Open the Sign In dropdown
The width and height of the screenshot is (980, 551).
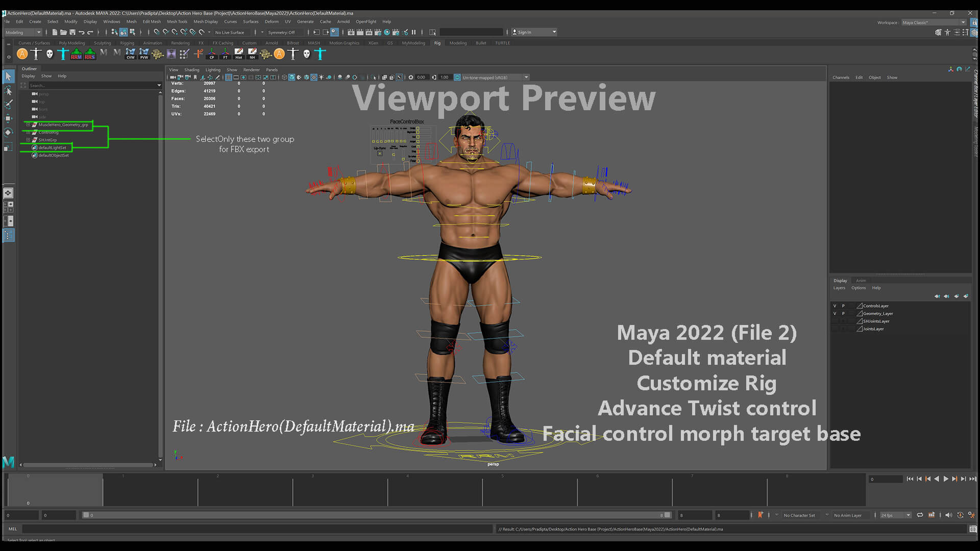click(534, 32)
